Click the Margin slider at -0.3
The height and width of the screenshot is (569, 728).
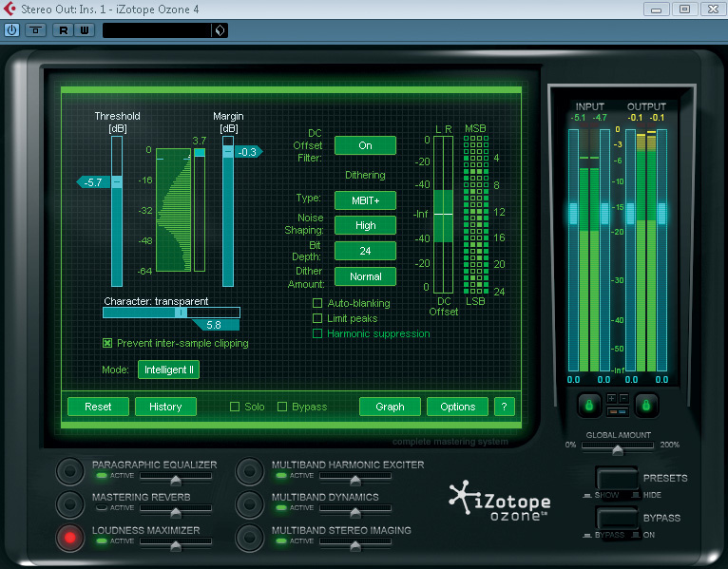(228, 151)
